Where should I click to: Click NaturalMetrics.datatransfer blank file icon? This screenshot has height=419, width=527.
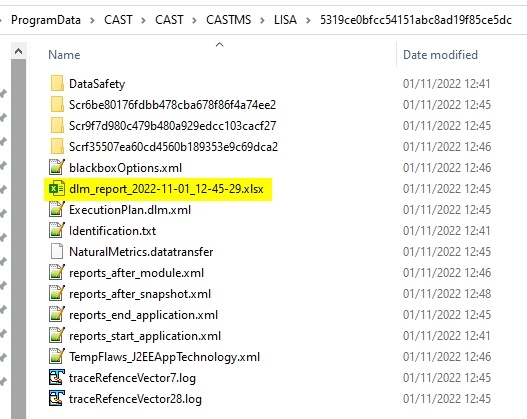[57, 251]
